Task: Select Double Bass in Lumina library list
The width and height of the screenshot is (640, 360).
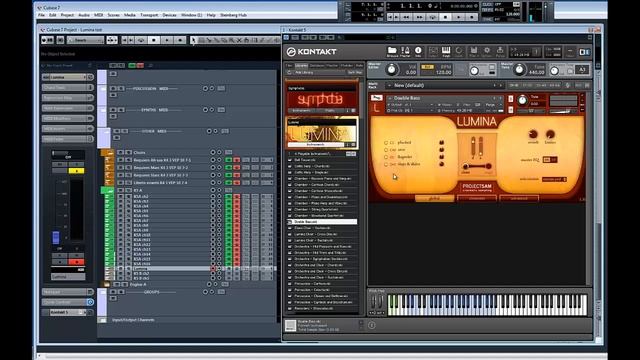Action: (x=322, y=222)
